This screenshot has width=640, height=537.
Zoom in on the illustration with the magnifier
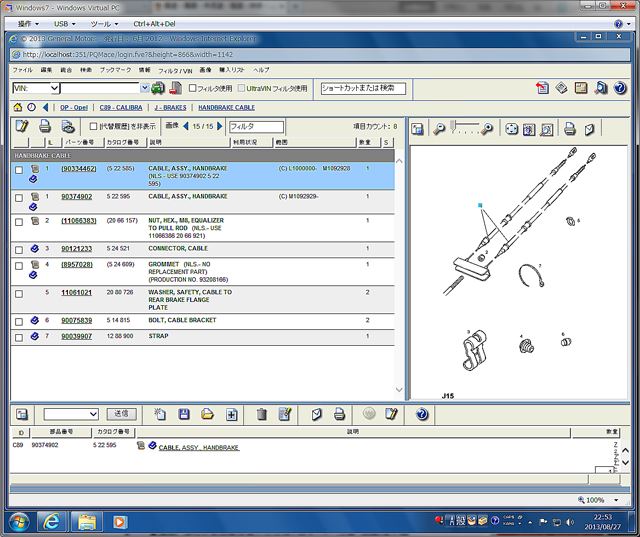(x=487, y=129)
